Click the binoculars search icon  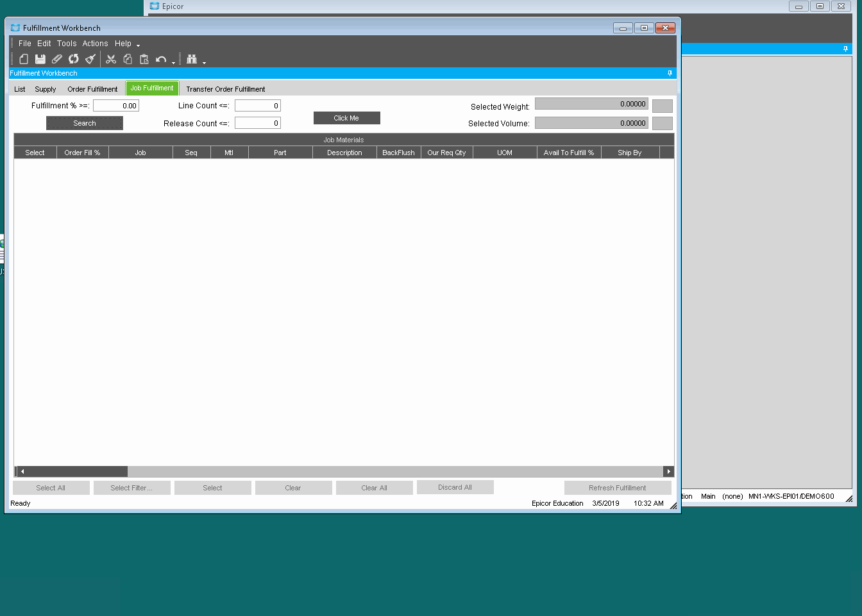[192, 59]
